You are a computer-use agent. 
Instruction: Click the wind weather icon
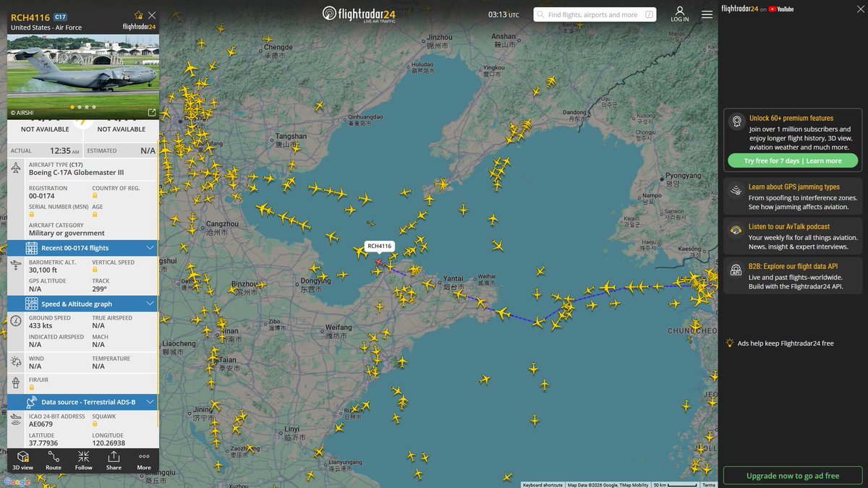17,360
